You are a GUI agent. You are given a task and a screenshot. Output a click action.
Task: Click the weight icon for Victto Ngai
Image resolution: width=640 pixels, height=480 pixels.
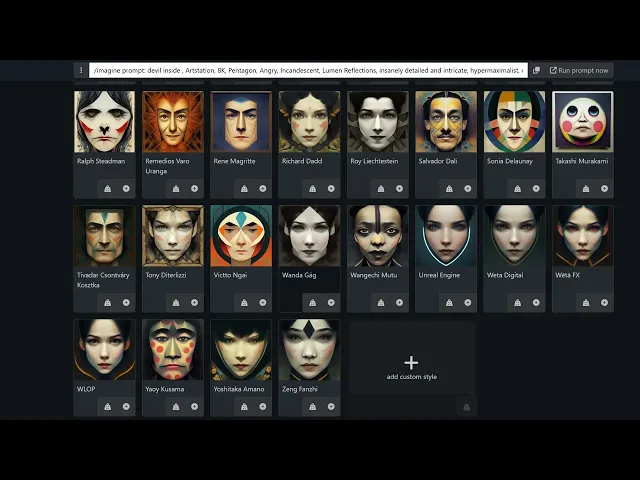click(244, 302)
